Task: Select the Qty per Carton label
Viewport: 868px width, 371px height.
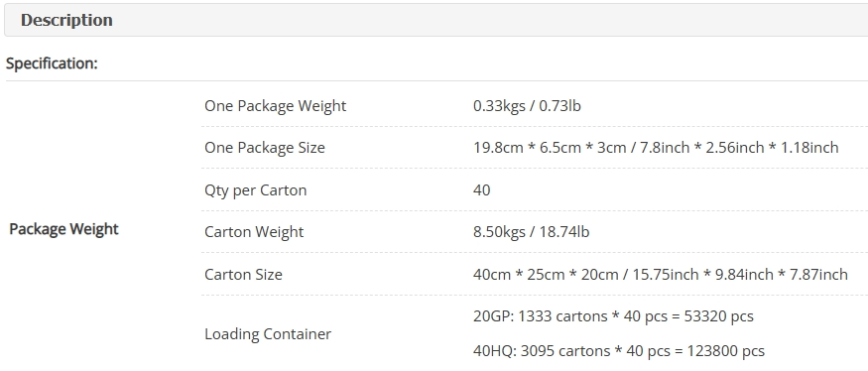Action: tap(255, 190)
